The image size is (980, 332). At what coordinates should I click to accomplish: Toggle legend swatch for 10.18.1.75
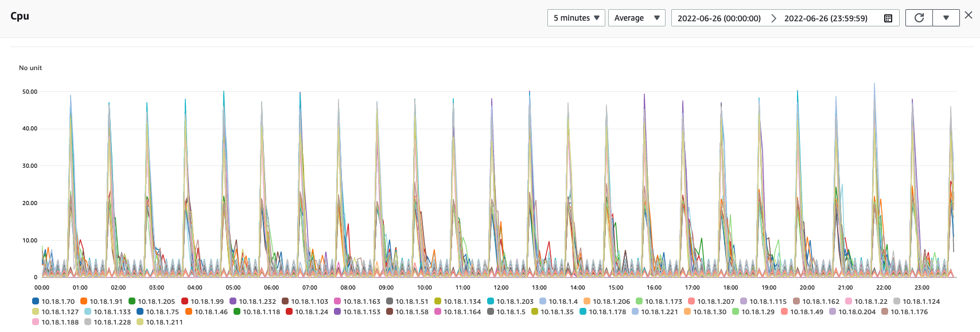click(140, 311)
